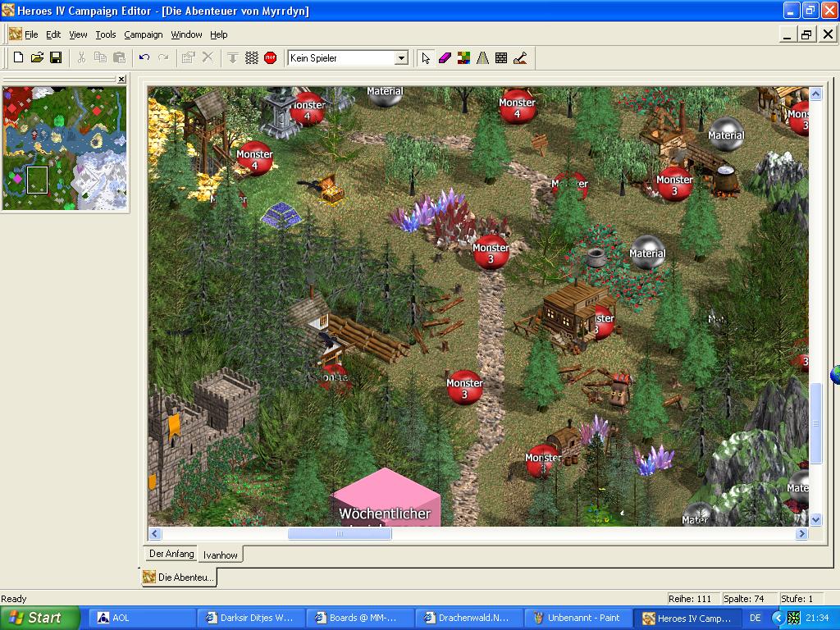
Task: Open the Window menu
Action: click(186, 34)
